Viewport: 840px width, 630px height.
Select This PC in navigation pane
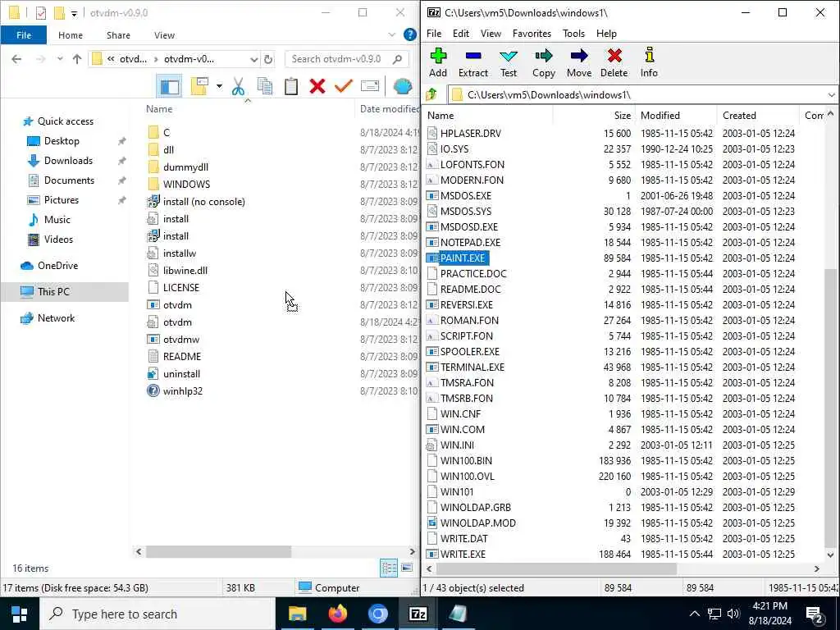pyautogui.click(x=64, y=291)
